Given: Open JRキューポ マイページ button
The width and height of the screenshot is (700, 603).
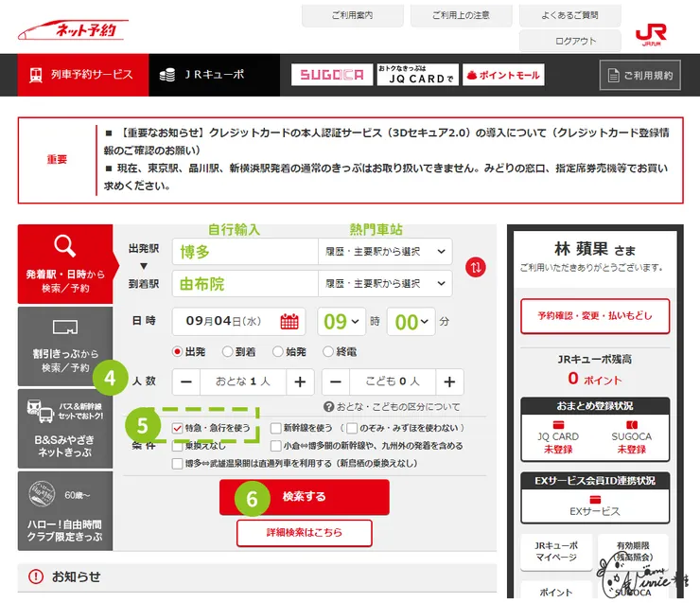Looking at the screenshot, I should click(556, 552).
